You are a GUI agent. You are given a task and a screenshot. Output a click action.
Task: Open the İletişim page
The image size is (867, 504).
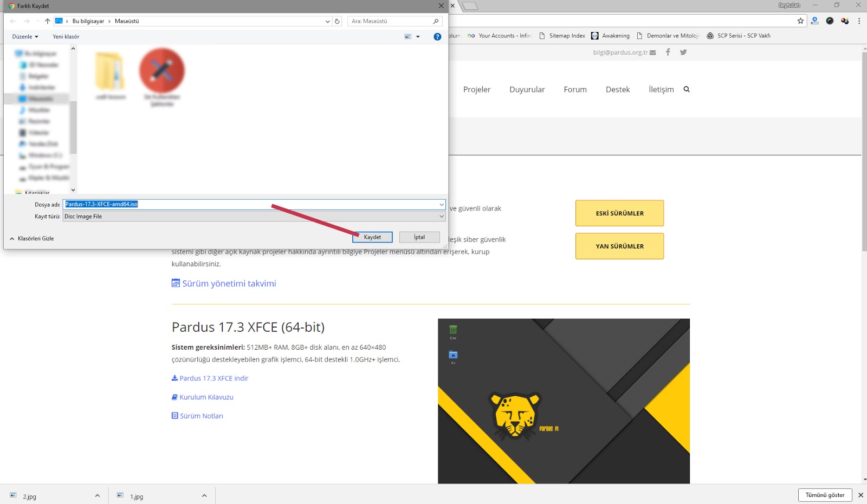click(661, 90)
